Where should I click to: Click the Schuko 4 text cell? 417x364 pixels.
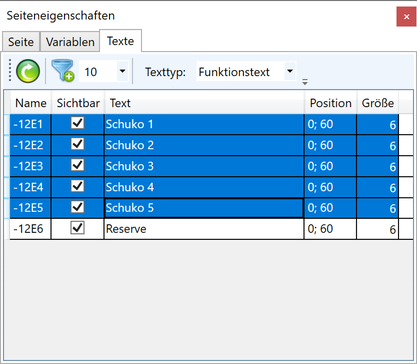(x=204, y=187)
